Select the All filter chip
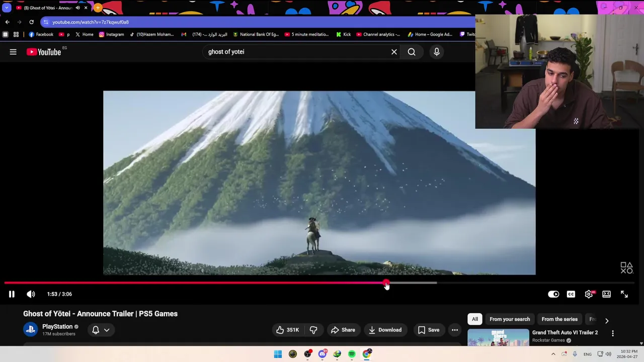The width and height of the screenshot is (644, 362). (475, 319)
